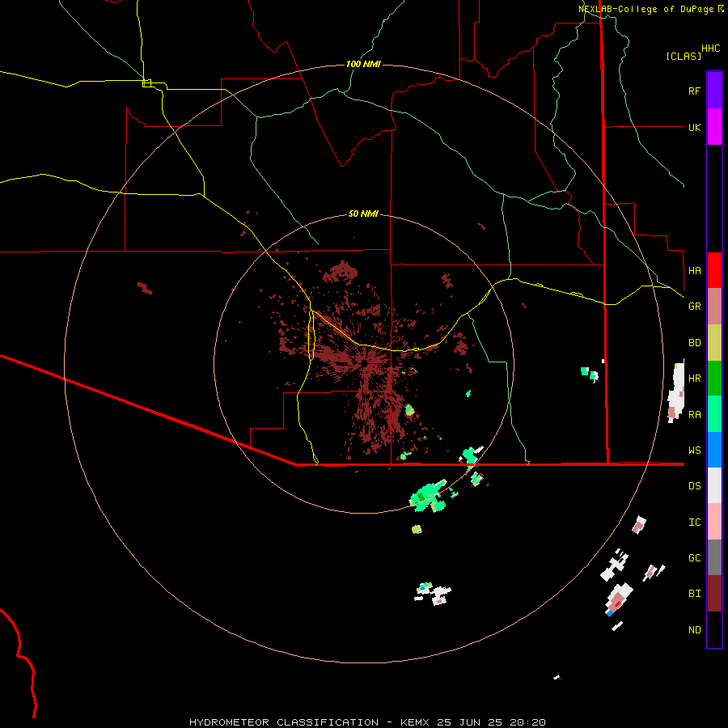Click the RF purple legend swatch
The width and height of the screenshot is (728, 728).
[x=714, y=91]
